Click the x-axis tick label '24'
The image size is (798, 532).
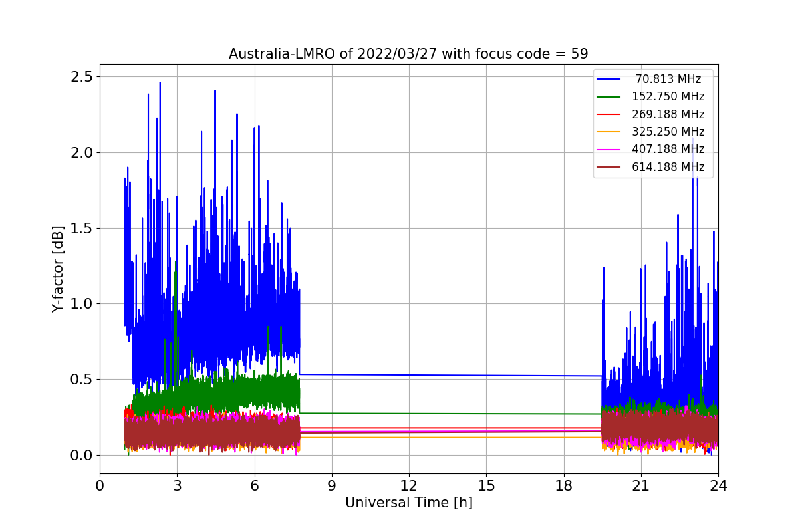718,485
